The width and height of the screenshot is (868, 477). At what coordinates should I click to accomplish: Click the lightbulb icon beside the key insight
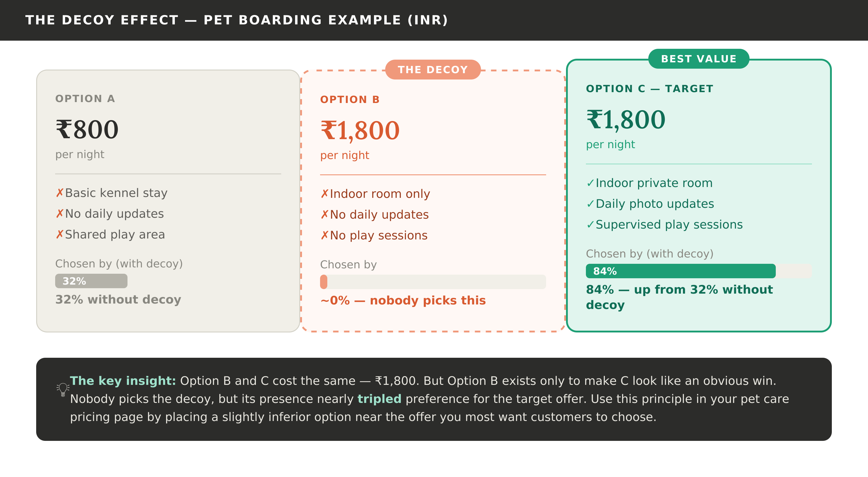pyautogui.click(x=63, y=389)
